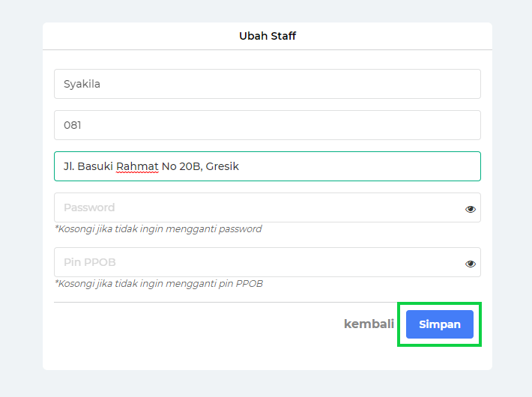This screenshot has width=532, height=397.
Task: Click the word Syakila in the name box
Action: 82,84
